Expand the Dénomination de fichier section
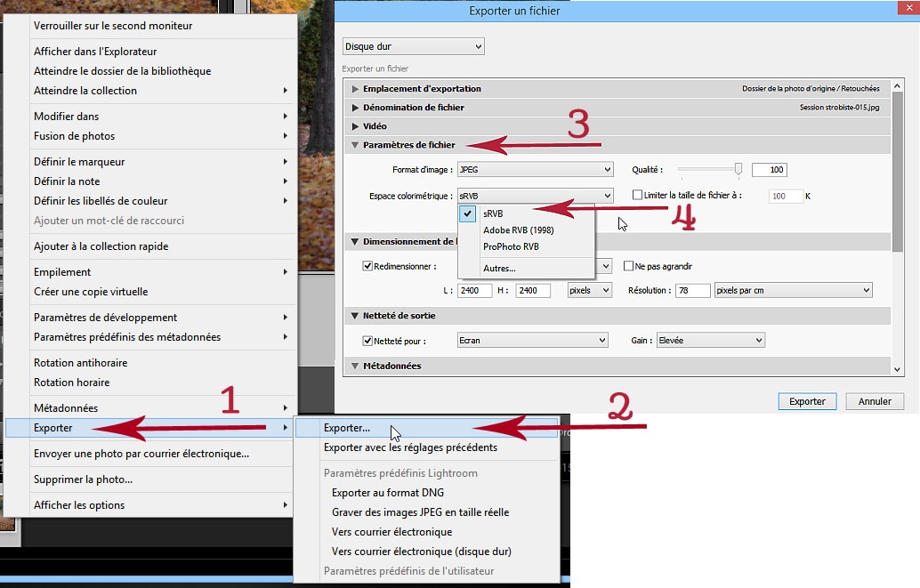This screenshot has height=588, width=920. point(356,108)
